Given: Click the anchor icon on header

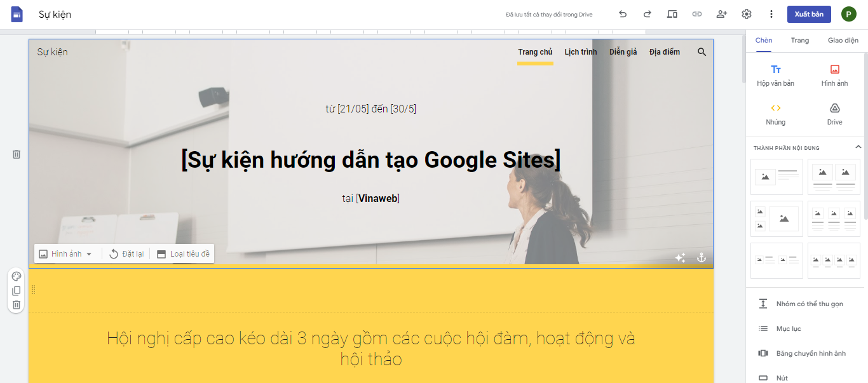Looking at the screenshot, I should (702, 257).
